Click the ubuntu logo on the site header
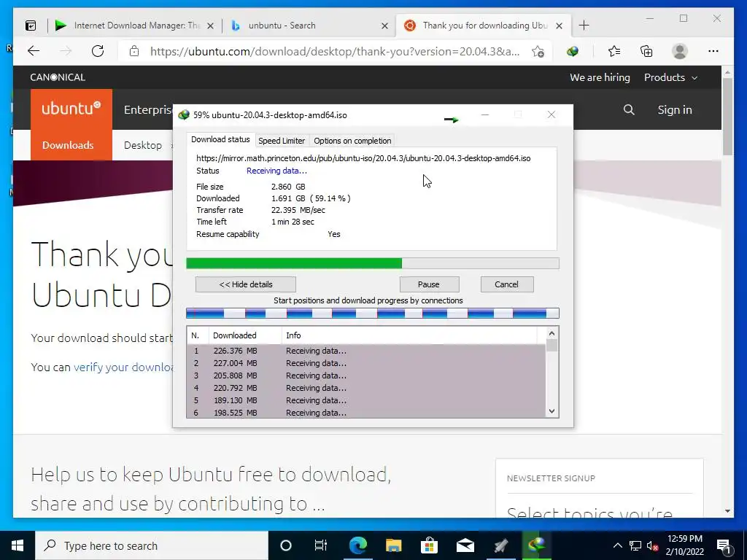 [x=71, y=108]
